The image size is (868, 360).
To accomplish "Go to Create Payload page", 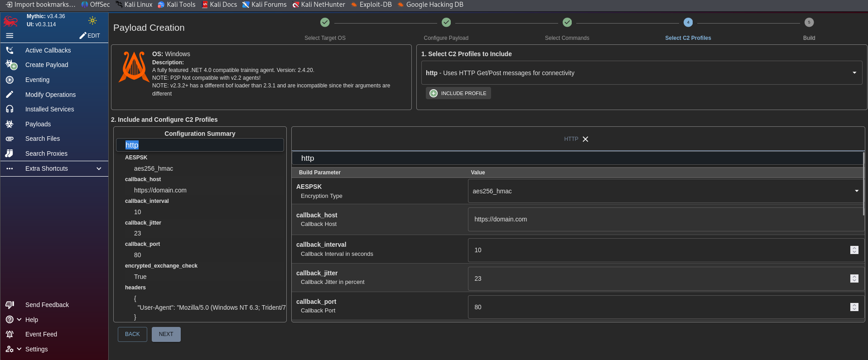I will click(47, 65).
